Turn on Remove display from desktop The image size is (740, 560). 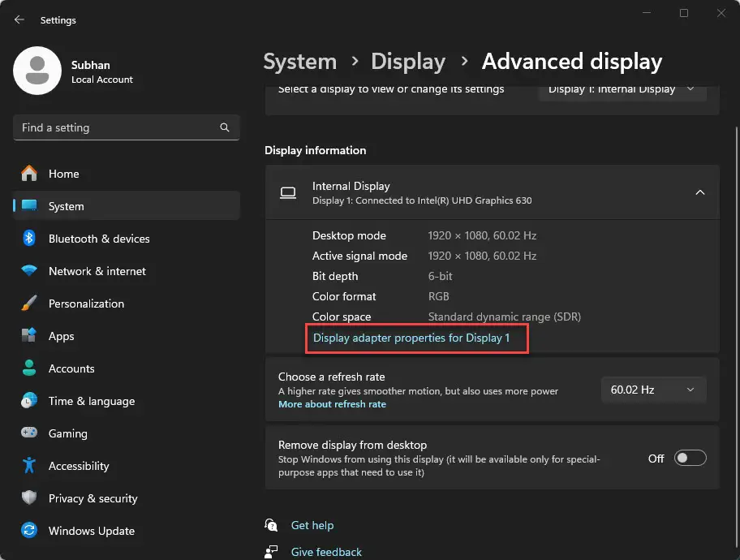click(x=690, y=458)
